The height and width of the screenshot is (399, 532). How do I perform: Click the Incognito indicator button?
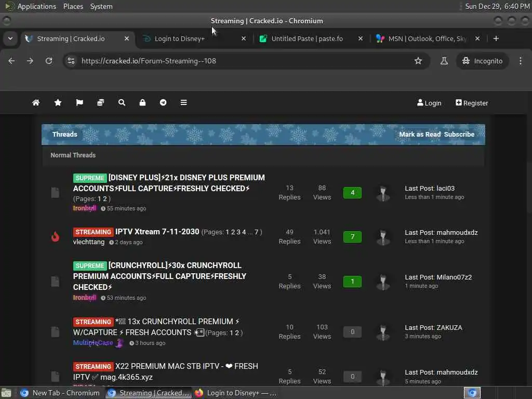[482, 61]
